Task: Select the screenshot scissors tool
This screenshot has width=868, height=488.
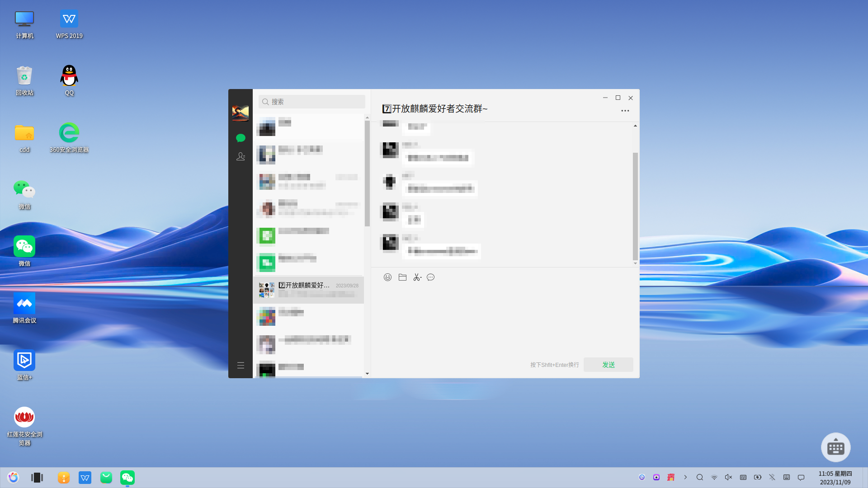Action: [x=417, y=277]
